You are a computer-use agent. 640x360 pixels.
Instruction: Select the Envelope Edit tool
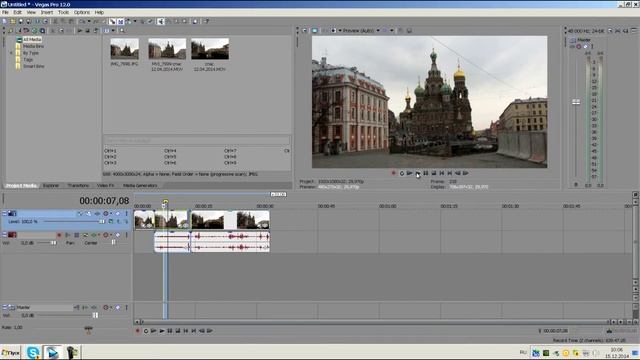click(169, 21)
